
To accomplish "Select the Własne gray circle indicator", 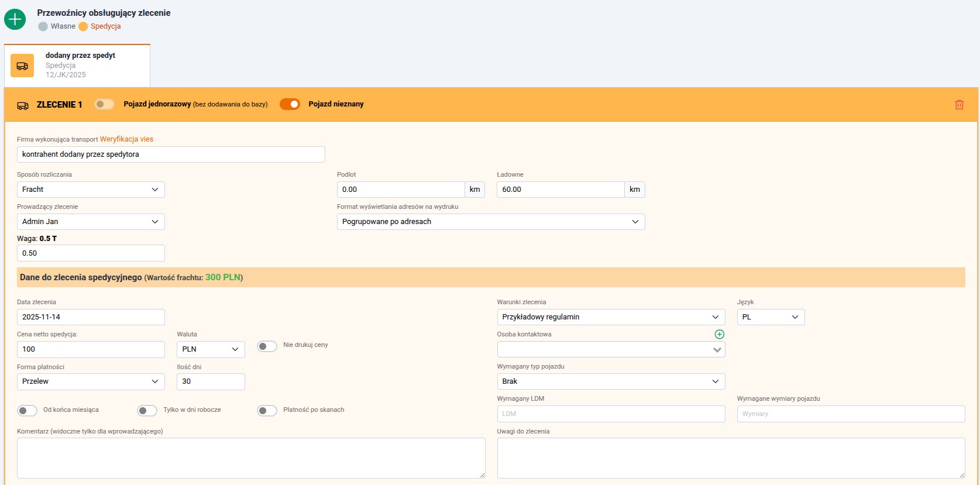I will (43, 26).
